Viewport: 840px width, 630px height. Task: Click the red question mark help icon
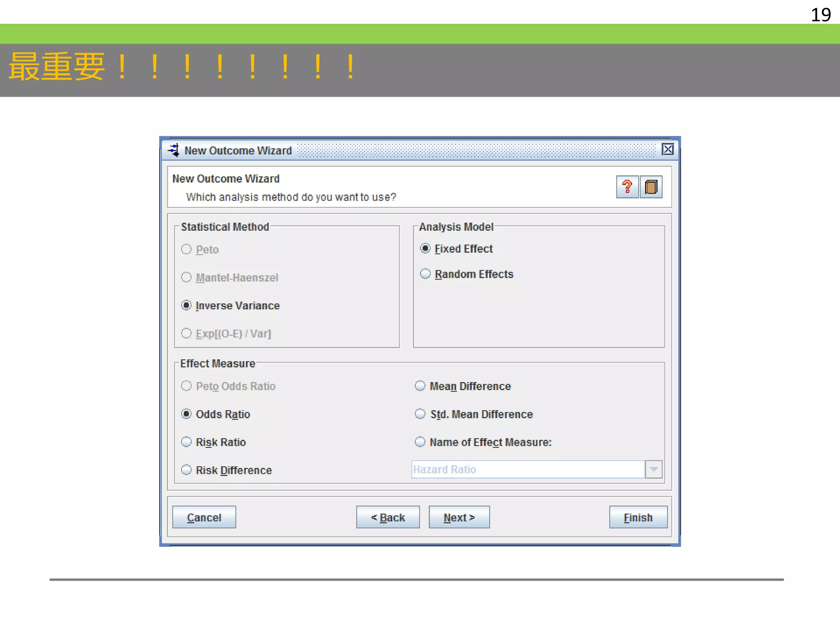point(627,187)
